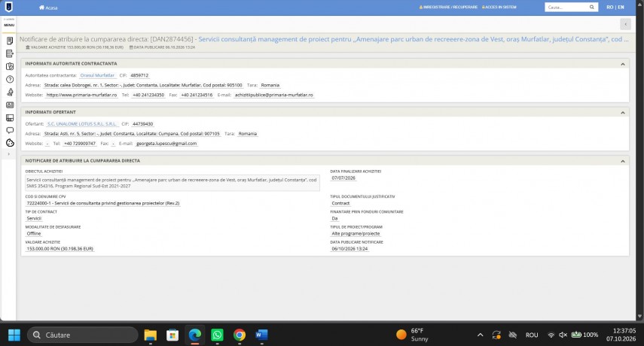Image resolution: width=644 pixels, height=346 pixels.
Task: Select the Contract document type value
Action: (x=340, y=203)
